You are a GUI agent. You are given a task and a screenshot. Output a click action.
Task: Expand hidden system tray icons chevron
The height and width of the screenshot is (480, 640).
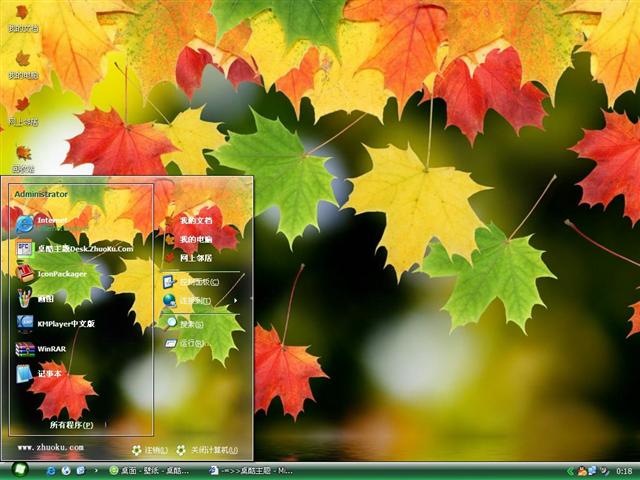click(x=570, y=471)
